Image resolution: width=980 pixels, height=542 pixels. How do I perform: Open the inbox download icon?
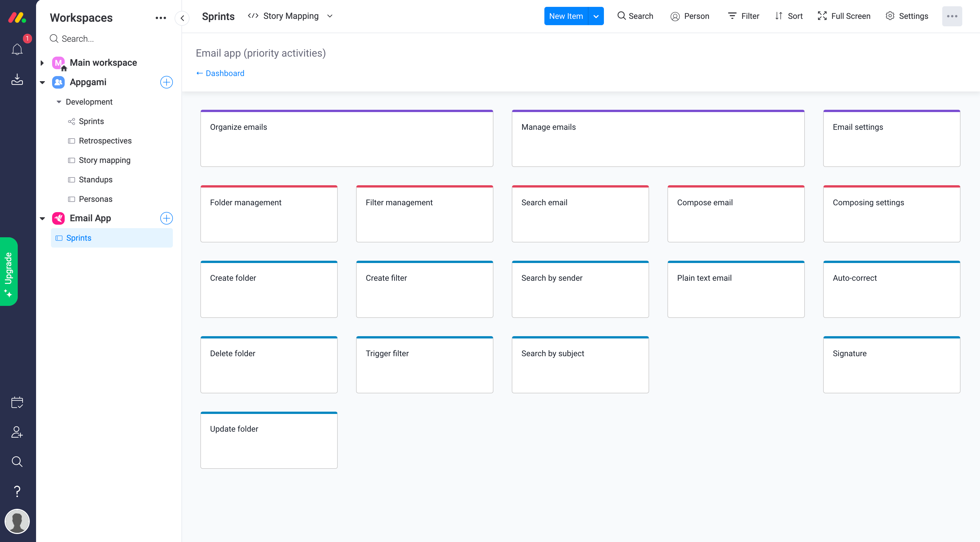[x=17, y=79]
